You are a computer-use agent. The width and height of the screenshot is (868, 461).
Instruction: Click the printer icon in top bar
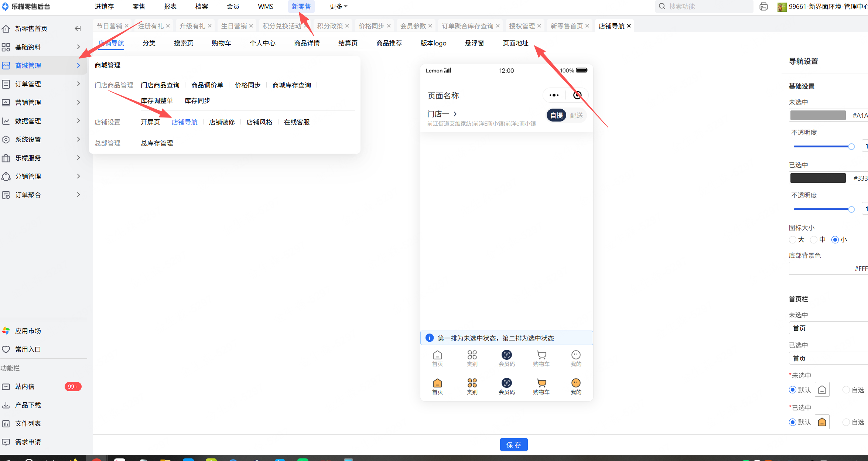click(763, 7)
